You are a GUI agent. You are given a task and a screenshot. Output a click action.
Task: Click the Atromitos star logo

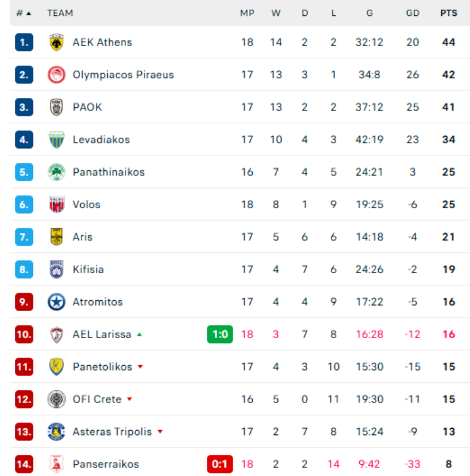click(x=56, y=302)
